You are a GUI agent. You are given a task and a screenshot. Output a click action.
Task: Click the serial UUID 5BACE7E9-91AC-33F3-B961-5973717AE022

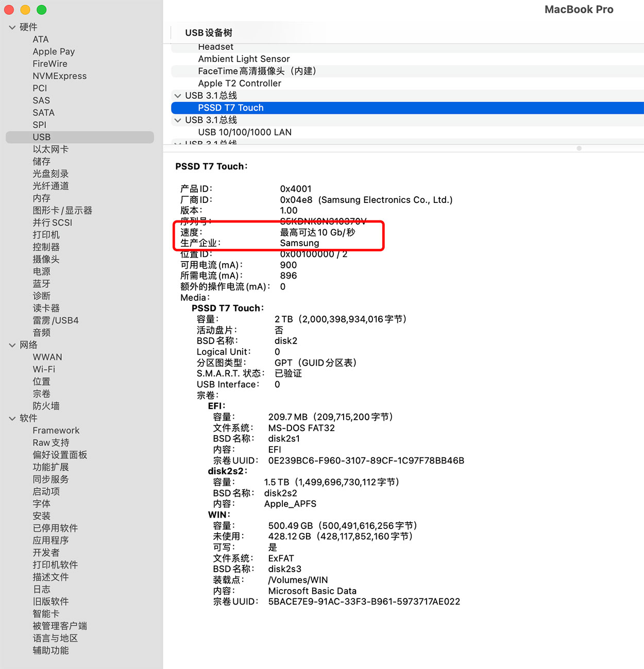tap(364, 602)
